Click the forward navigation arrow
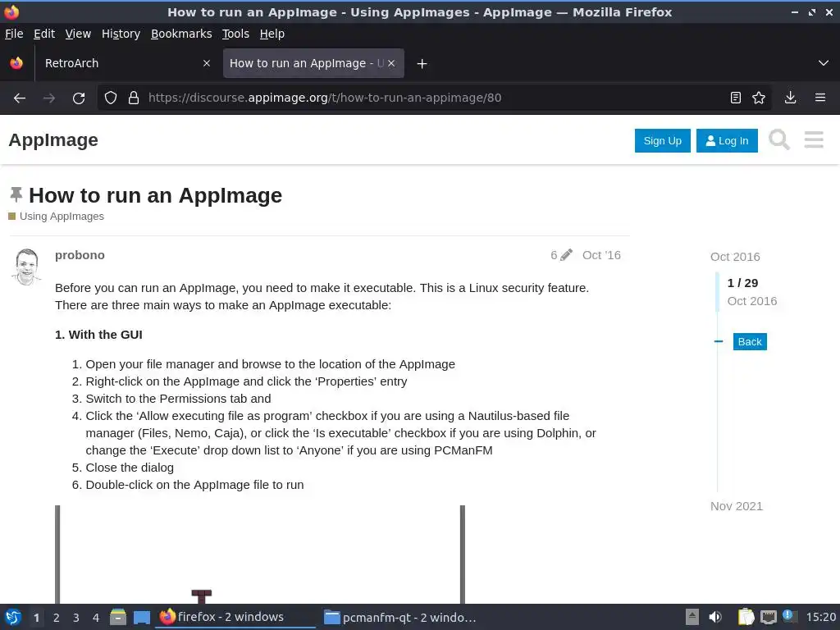The height and width of the screenshot is (630, 840). [x=48, y=98]
